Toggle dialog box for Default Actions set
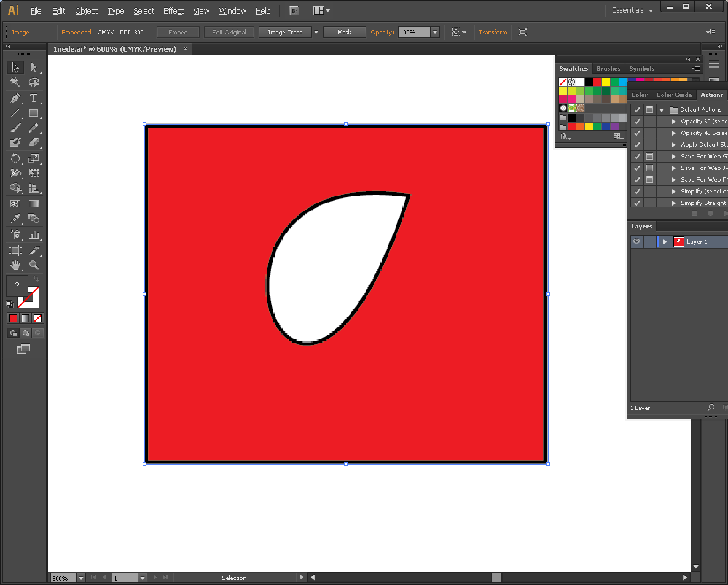Viewport: 728px width, 585px height. pos(649,110)
